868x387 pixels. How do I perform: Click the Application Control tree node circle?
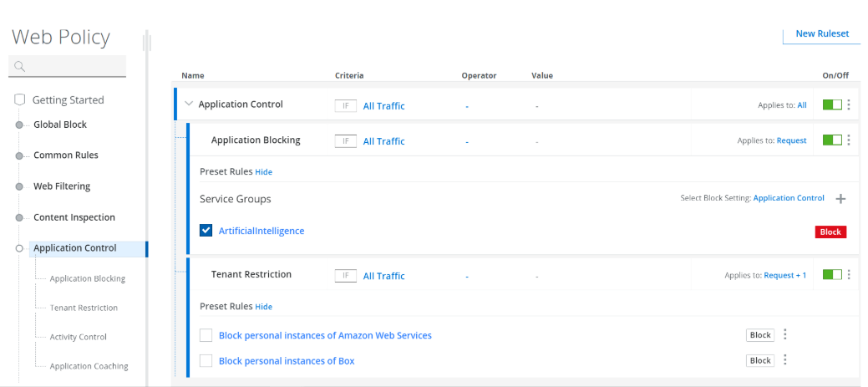click(19, 248)
